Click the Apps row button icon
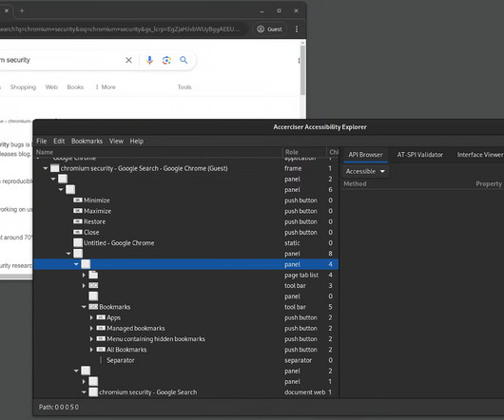Viewport: 504px width, 420px height. 101,317
